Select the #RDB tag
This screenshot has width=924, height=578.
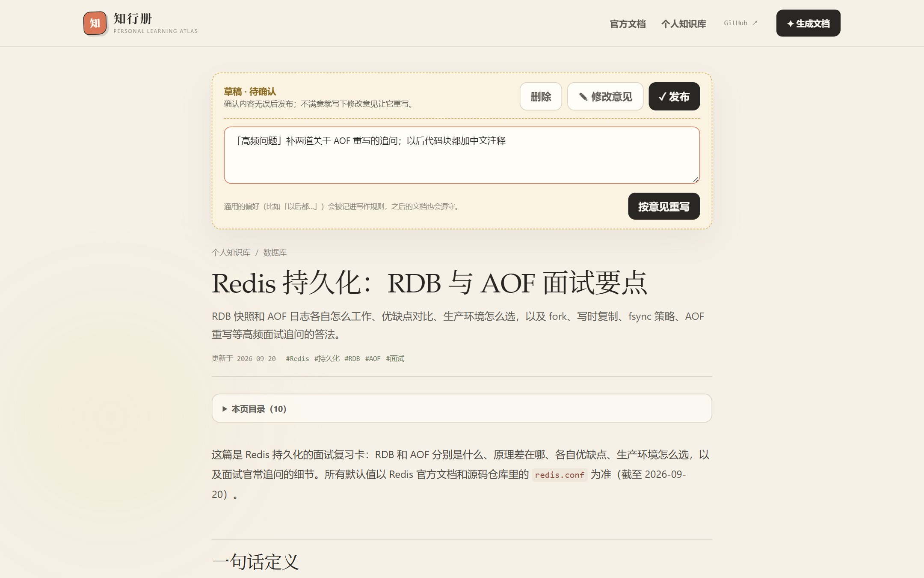coord(352,358)
